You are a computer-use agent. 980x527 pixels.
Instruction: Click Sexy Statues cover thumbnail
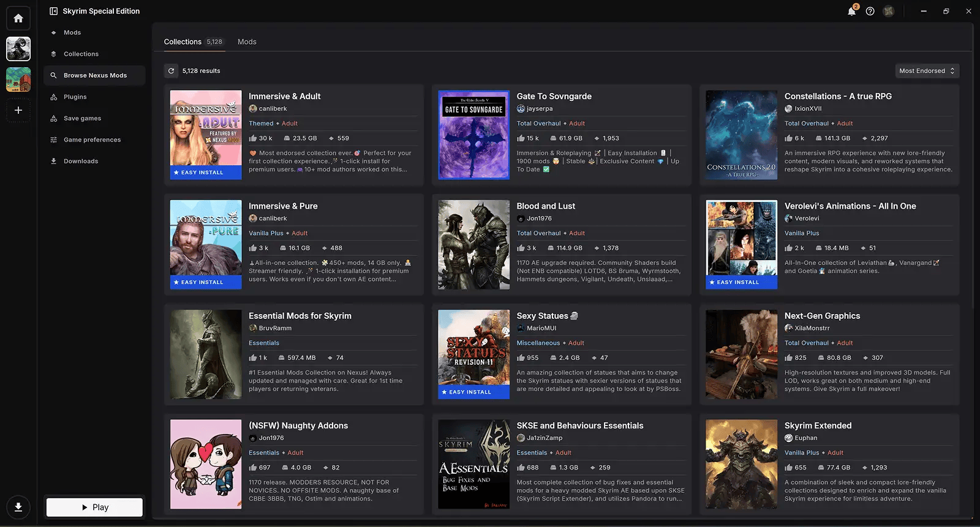(x=473, y=354)
